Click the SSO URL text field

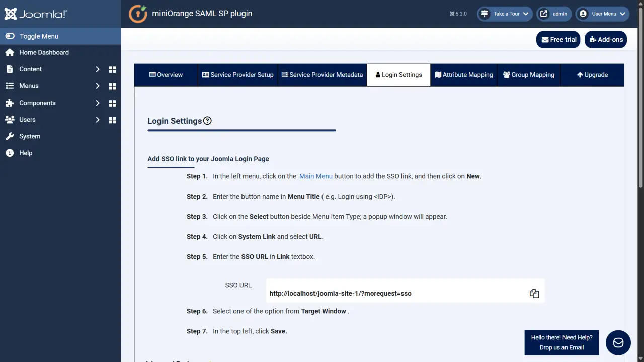click(405, 291)
